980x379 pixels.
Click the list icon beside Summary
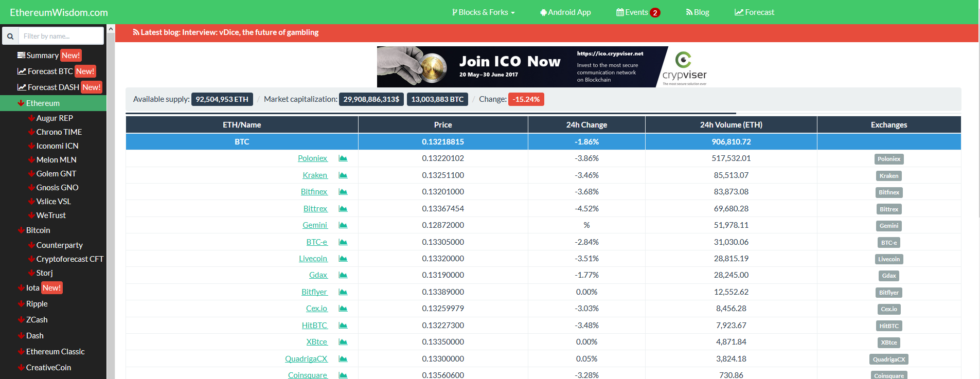click(x=21, y=55)
